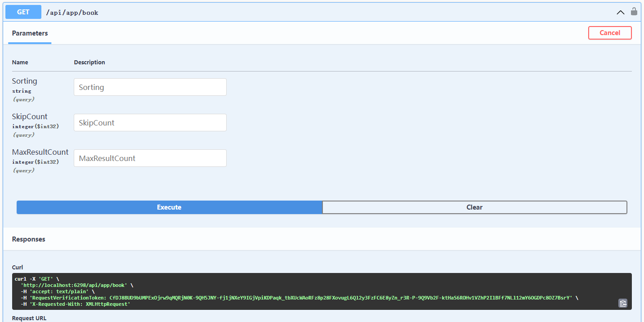Click the blue GET method badge
Image resolution: width=644 pixels, height=322 pixels.
[23, 12]
